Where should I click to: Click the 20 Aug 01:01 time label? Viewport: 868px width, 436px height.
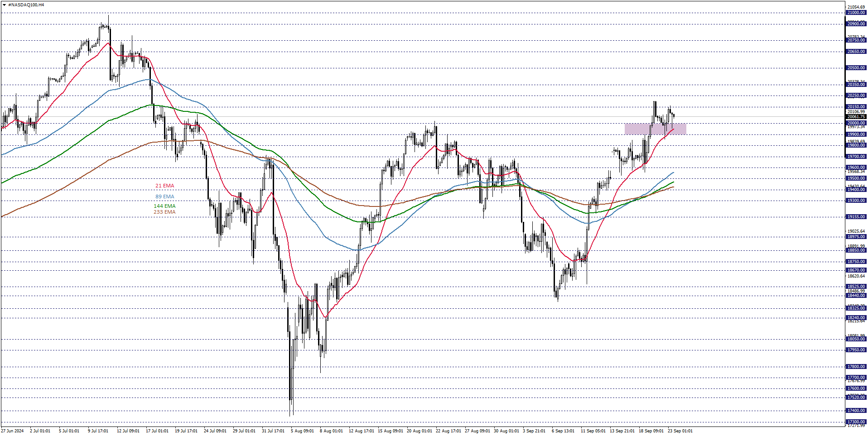(420, 431)
